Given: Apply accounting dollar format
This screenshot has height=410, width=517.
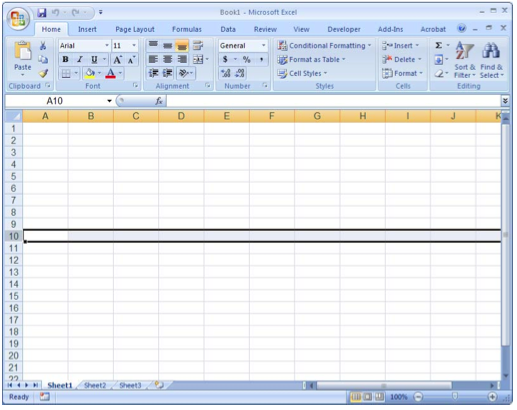Looking at the screenshot, I should click(x=225, y=59).
